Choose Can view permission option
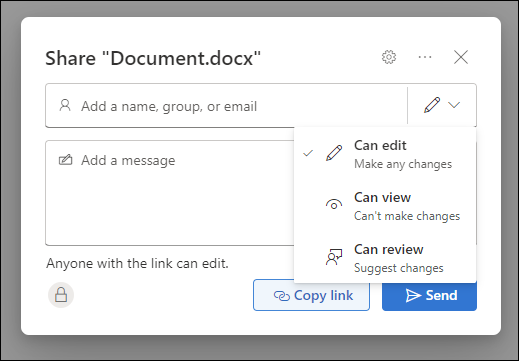This screenshot has width=519, height=361. (x=385, y=206)
